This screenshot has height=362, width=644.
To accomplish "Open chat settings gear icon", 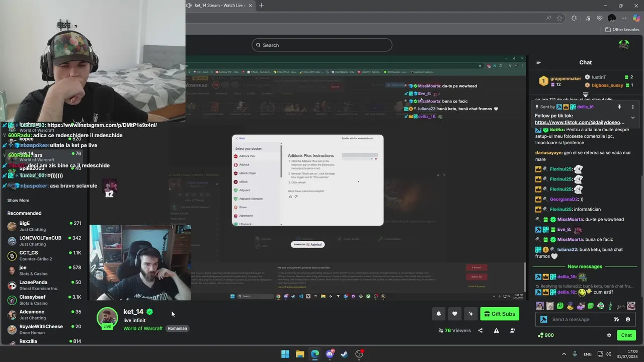I will coord(609,335).
